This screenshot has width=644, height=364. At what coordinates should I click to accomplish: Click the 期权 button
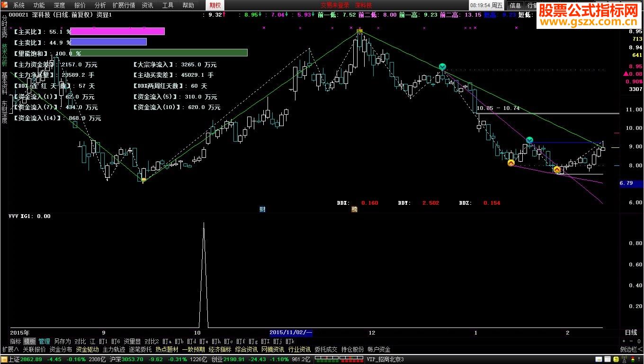tap(215, 5)
